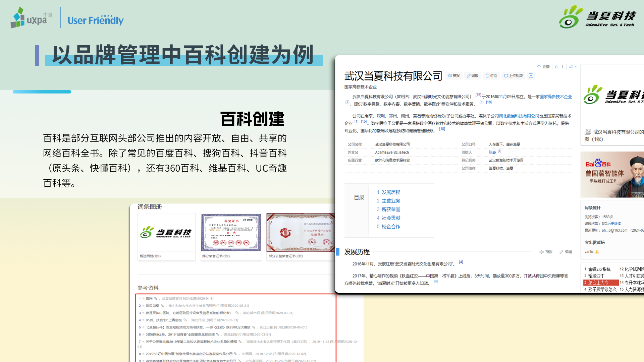
Task: Click the 参考资料 section heading
Action: tap(148, 288)
